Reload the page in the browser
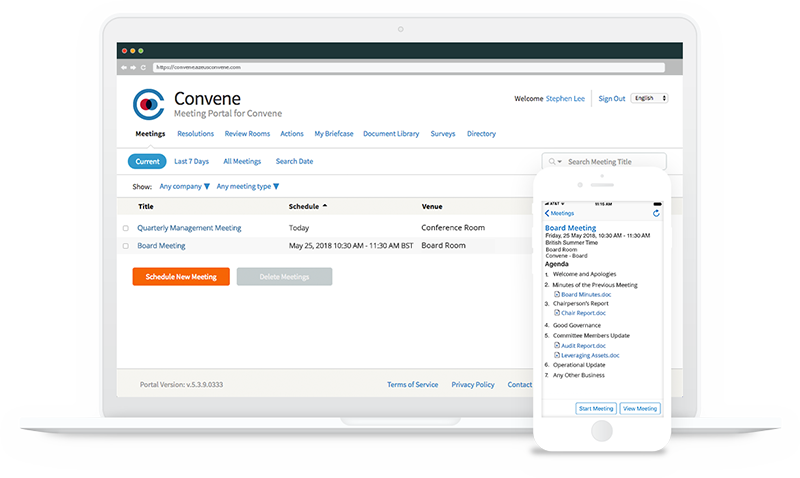This screenshot has height=478, width=800. 143,67
